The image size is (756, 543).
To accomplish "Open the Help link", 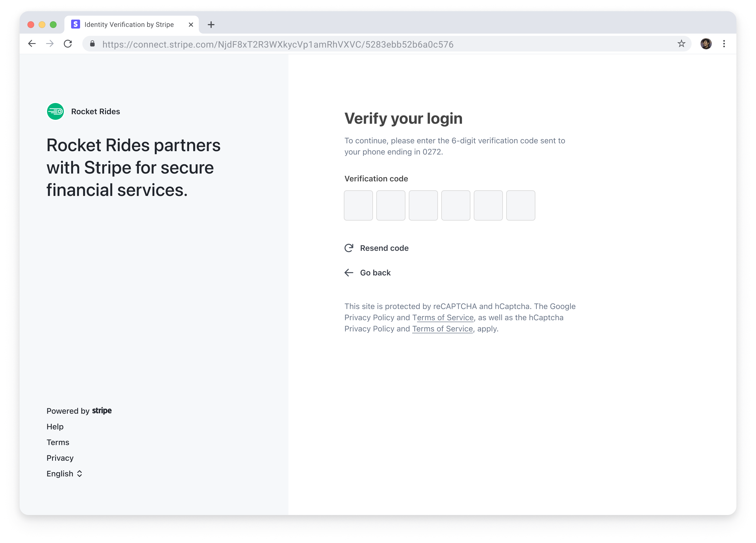I will coord(55,427).
